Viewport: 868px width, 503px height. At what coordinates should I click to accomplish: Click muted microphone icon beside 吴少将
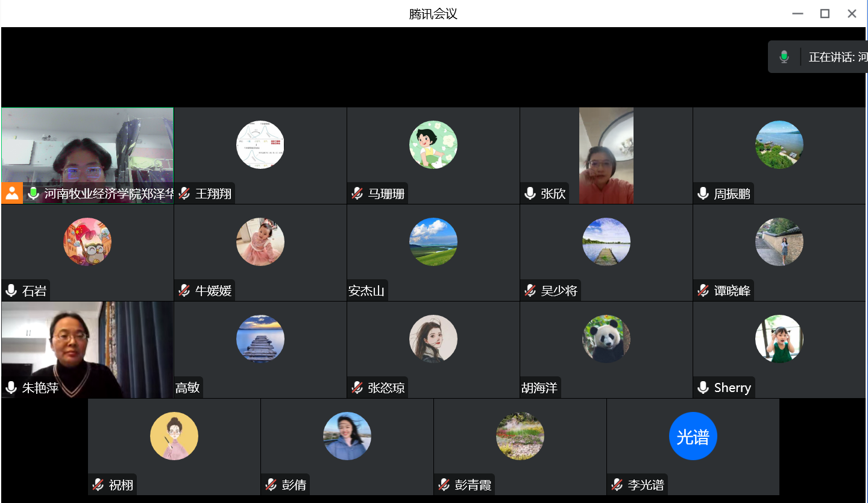(530, 291)
